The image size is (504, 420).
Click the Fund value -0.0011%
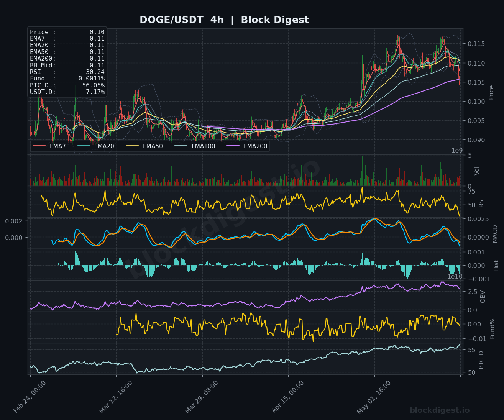(x=90, y=79)
